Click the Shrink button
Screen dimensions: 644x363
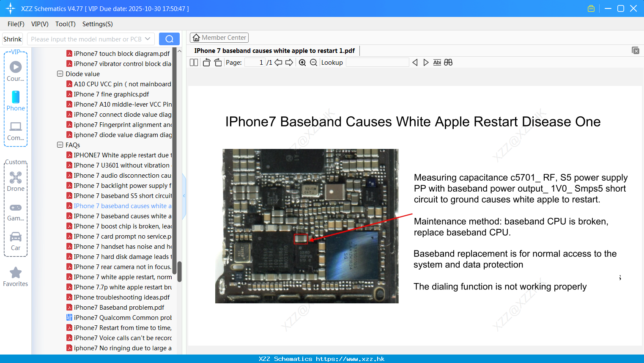tap(12, 39)
